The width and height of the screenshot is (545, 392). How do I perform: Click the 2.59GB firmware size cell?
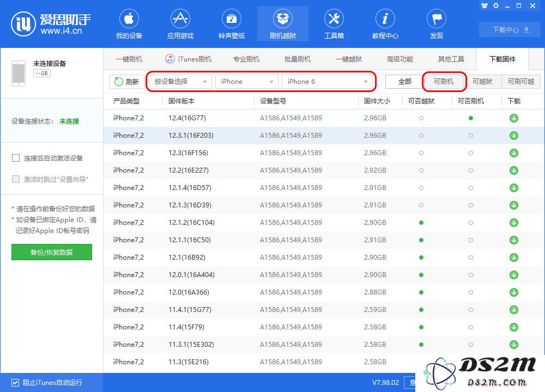(x=375, y=310)
